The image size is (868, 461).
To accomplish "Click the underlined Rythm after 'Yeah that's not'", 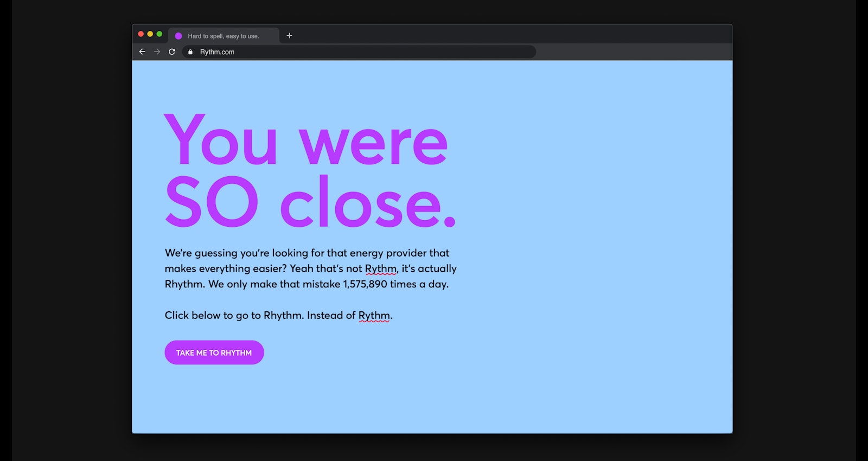I will point(380,269).
